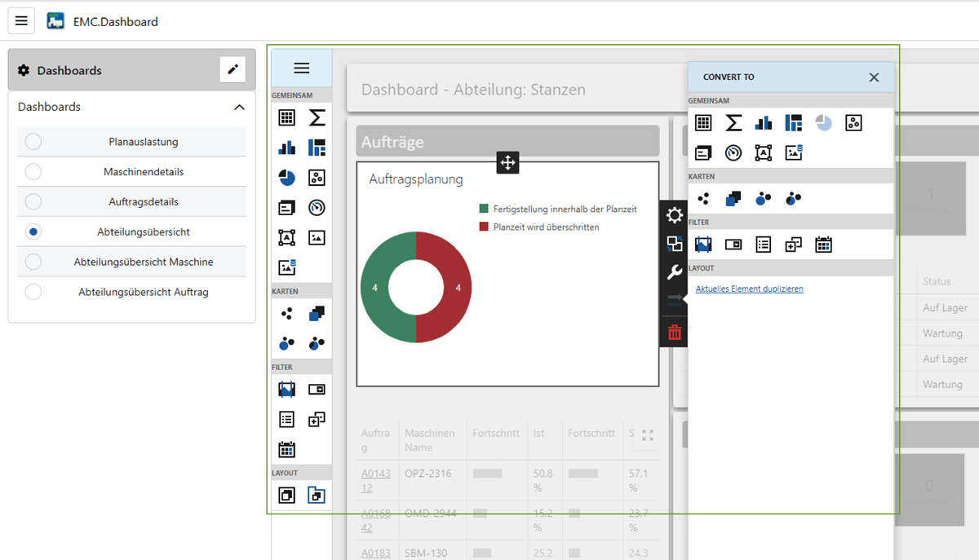This screenshot has height=560, width=979.
Task: Choose Treemap in the Convert To panel
Action: click(x=794, y=123)
